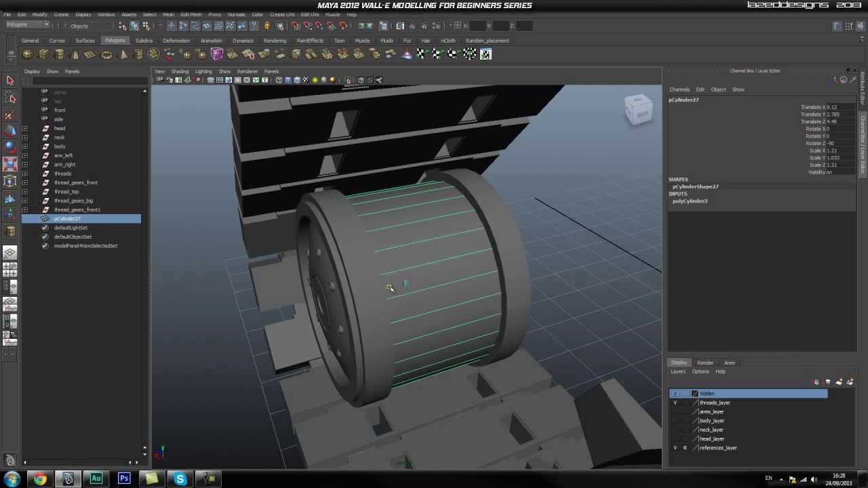Activate the Rotate tool sphere icon
This screenshot has width=868, height=488.
click(x=9, y=146)
